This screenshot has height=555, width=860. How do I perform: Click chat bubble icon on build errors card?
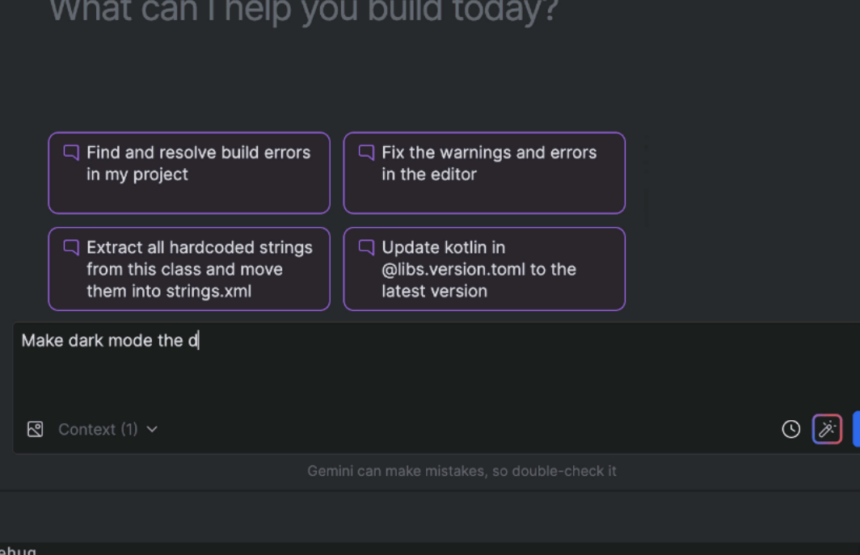click(x=71, y=152)
